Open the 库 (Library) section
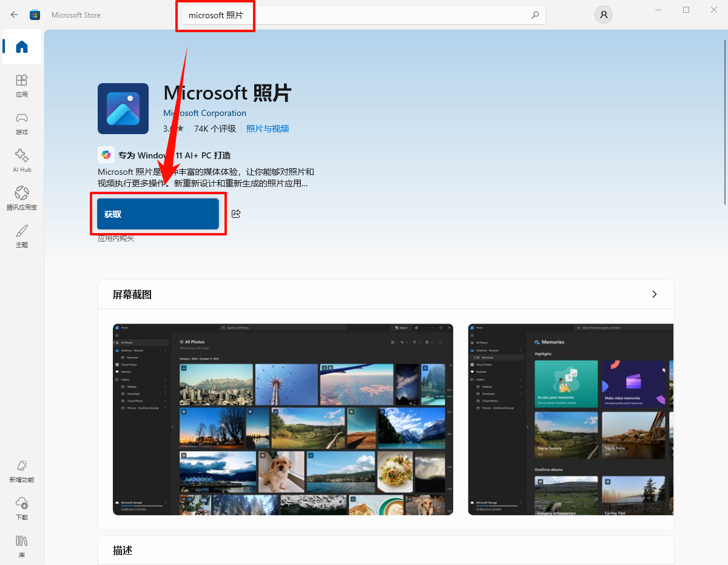 (x=21, y=546)
